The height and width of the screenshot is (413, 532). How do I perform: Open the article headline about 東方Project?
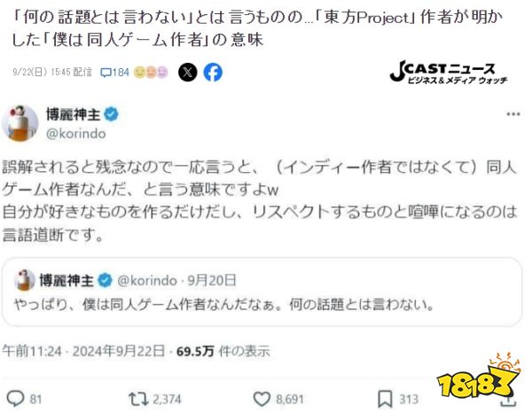[x=257, y=28]
